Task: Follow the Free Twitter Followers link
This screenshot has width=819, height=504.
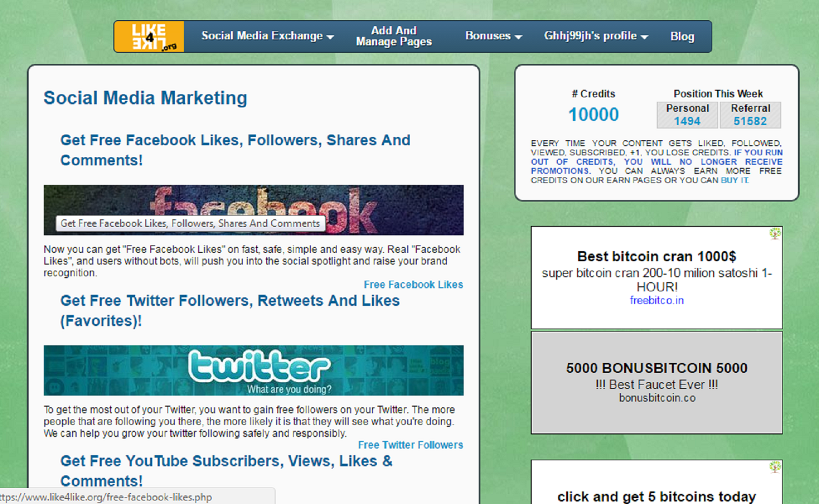Action: click(x=411, y=445)
